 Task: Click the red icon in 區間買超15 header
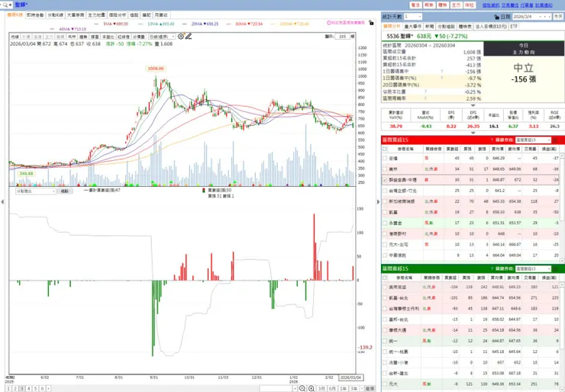(x=555, y=140)
